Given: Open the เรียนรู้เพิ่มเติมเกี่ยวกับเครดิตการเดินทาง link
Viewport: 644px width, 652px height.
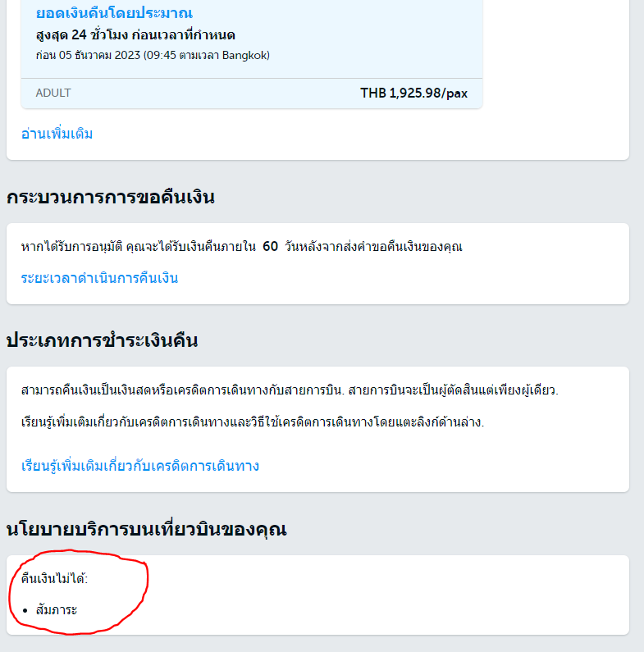Looking at the screenshot, I should pyautogui.click(x=140, y=466).
